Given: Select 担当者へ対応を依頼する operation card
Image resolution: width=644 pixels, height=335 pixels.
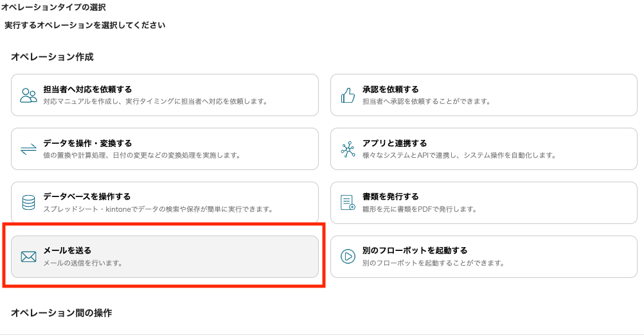Looking at the screenshot, I should coord(165,95).
